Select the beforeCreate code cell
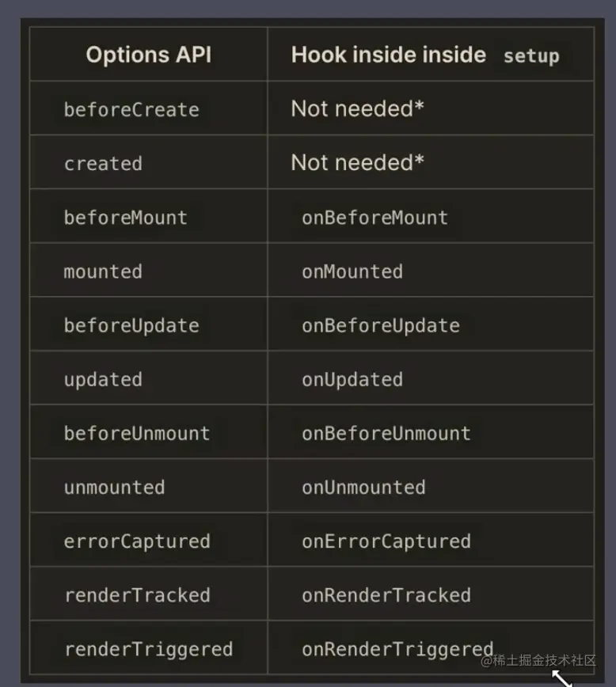Screen dimensions: 616x687 pos(131,109)
